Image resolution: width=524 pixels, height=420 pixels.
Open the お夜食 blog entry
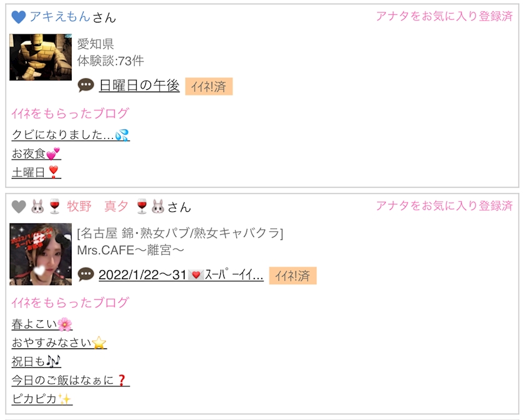tap(36, 153)
